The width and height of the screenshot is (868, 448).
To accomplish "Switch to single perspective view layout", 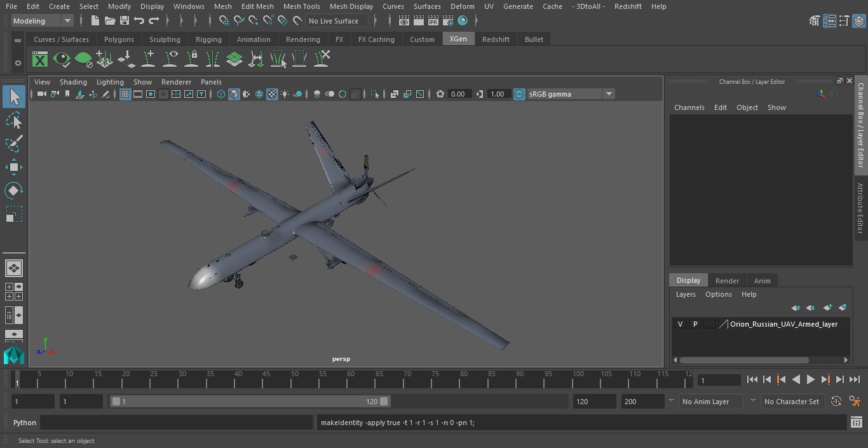I will point(13,268).
